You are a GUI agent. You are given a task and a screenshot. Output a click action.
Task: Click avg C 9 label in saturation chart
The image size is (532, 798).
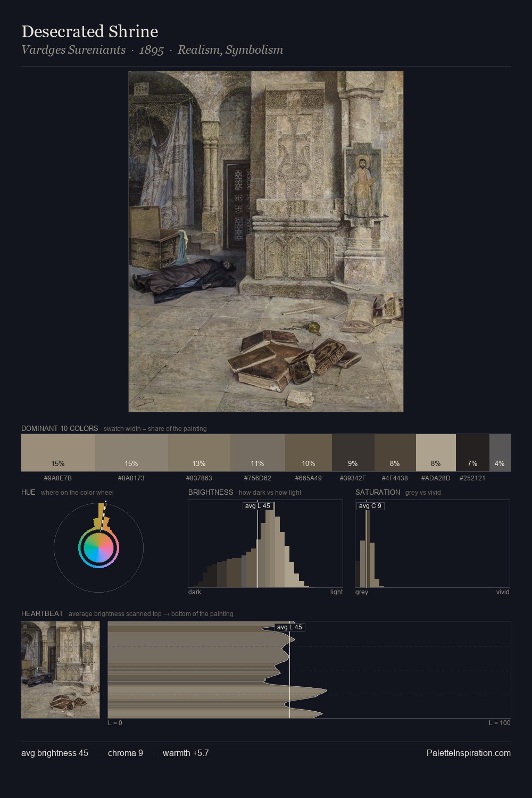coord(370,506)
